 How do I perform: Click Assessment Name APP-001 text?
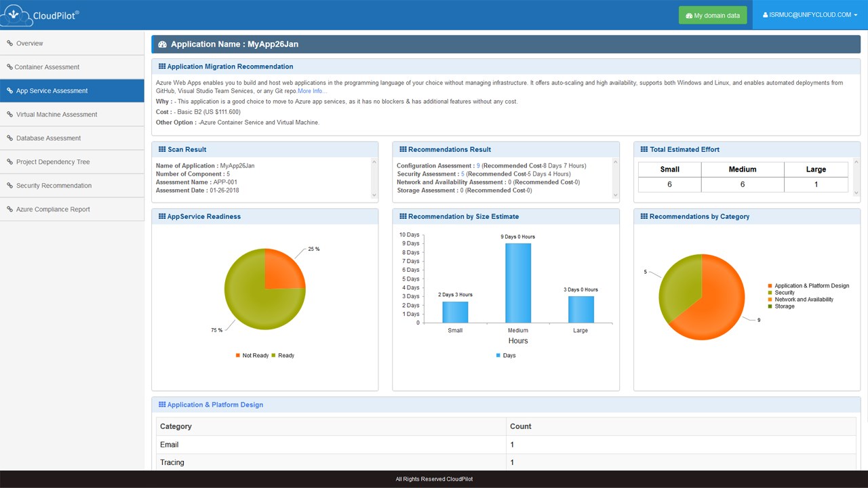click(195, 182)
